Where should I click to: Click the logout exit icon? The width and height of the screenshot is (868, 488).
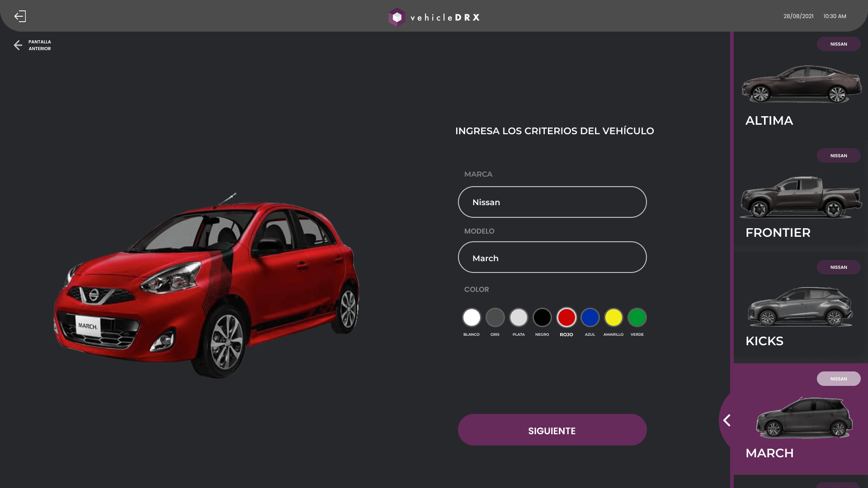[x=20, y=16]
